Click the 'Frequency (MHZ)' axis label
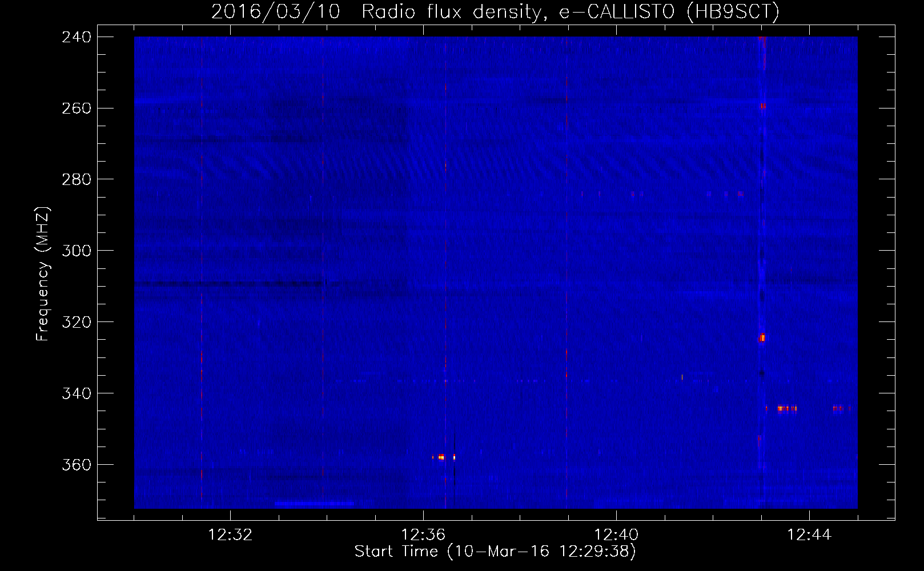 tap(43, 274)
